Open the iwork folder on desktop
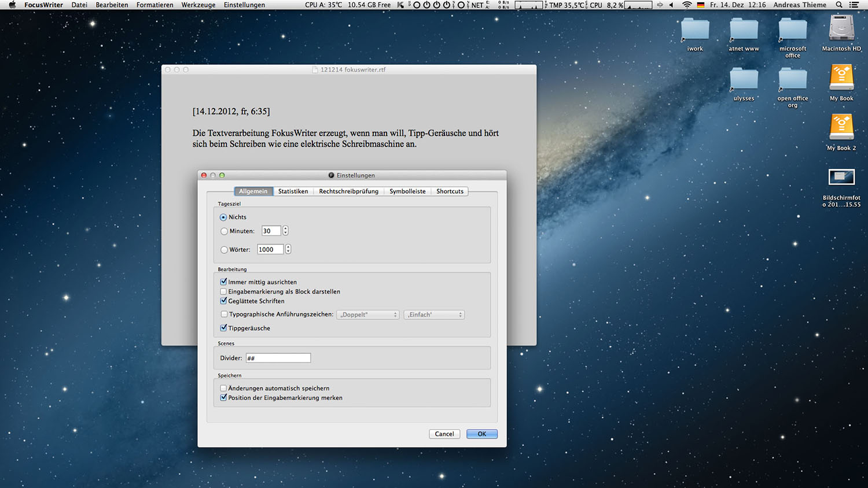 695,31
